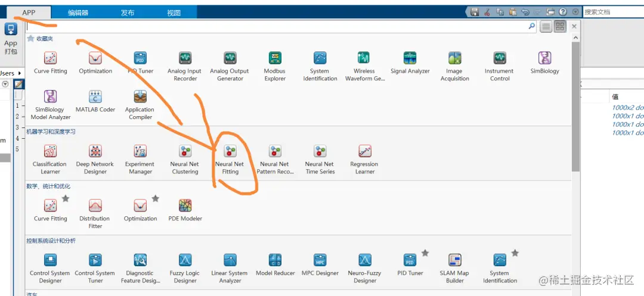Launch the MPC Designer app
Image resolution: width=644 pixels, height=296 pixels.
click(320, 265)
